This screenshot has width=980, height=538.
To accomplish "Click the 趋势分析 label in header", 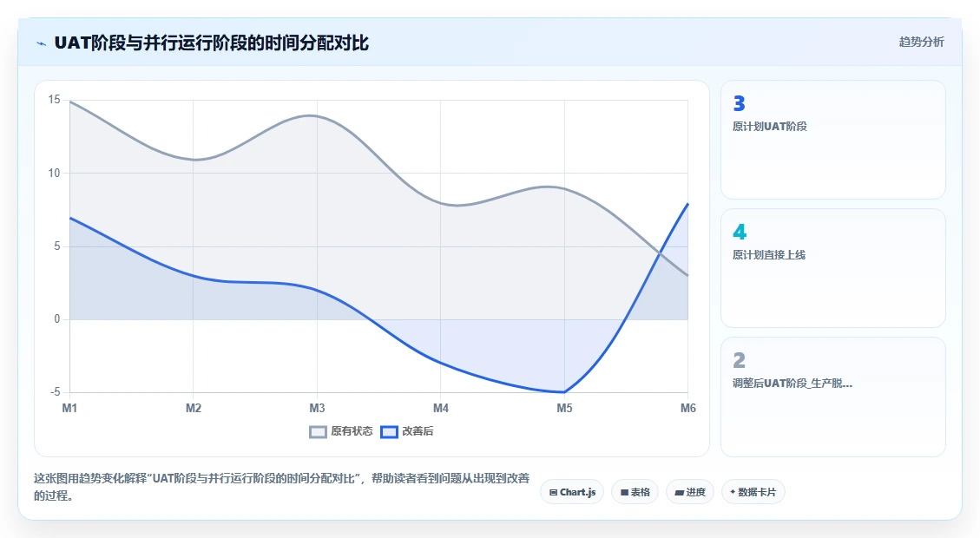I will (921, 42).
